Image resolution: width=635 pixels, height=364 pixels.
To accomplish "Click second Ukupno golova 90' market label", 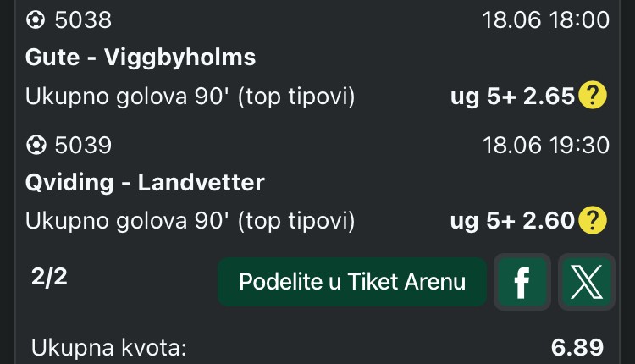I will click(190, 222).
